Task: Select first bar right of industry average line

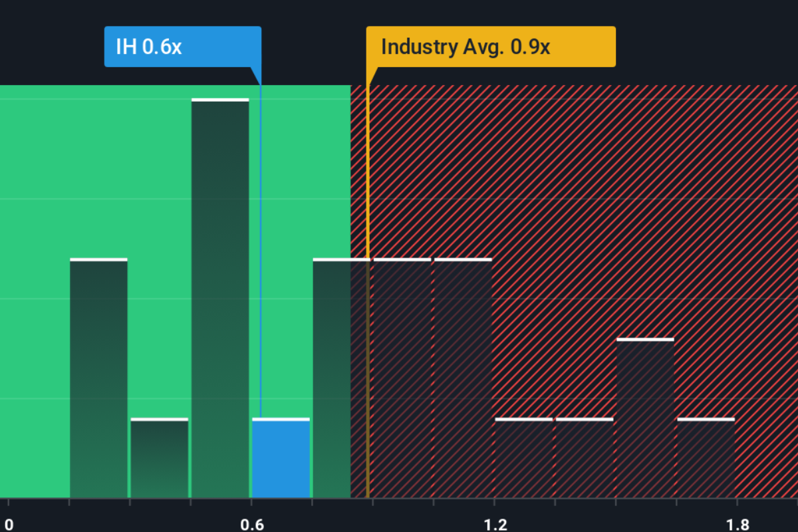Action: pyautogui.click(x=402, y=379)
